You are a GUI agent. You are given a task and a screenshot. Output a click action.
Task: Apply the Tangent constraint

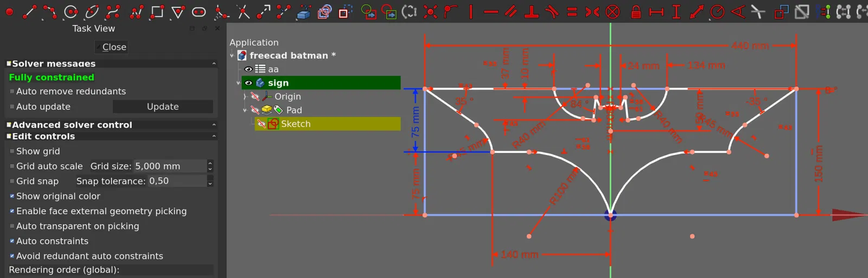click(x=552, y=11)
